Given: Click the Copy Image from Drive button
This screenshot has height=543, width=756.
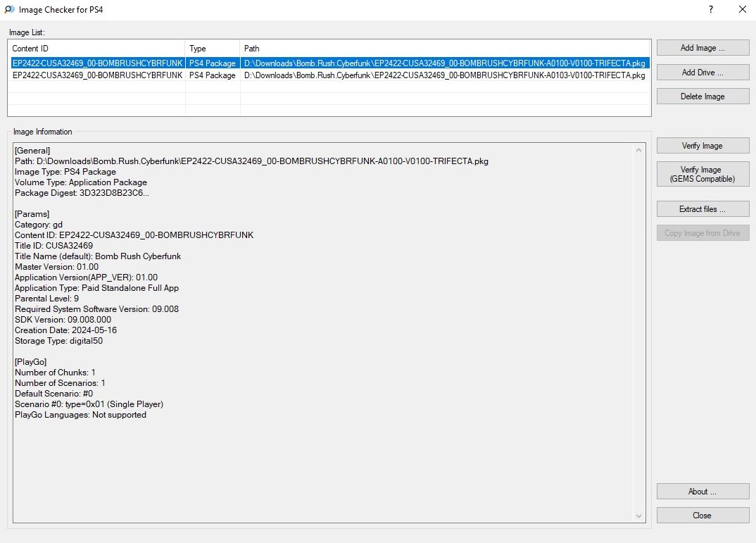Looking at the screenshot, I should pyautogui.click(x=703, y=233).
